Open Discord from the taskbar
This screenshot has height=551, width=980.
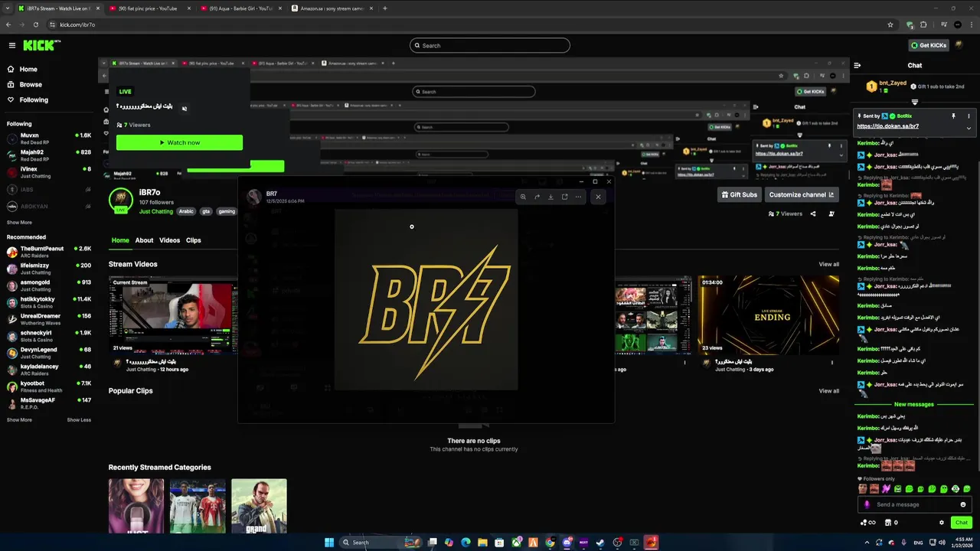567,543
